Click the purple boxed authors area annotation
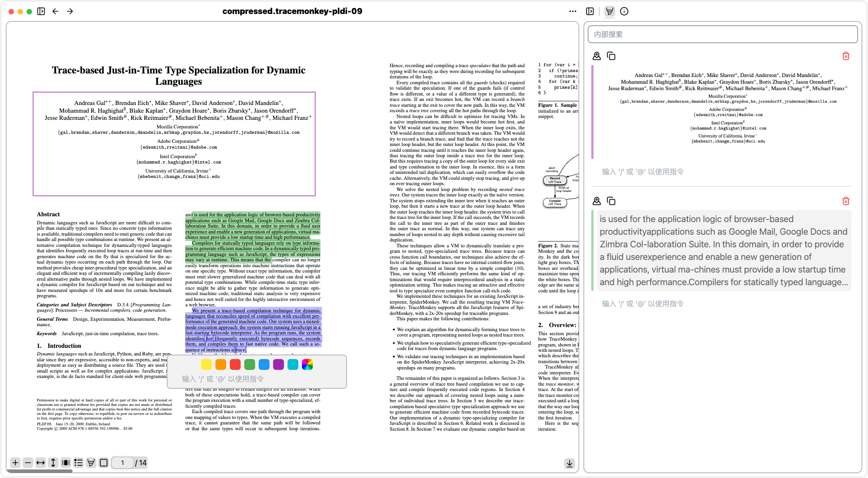Image resolution: width=868 pixels, height=478 pixels. click(174, 144)
